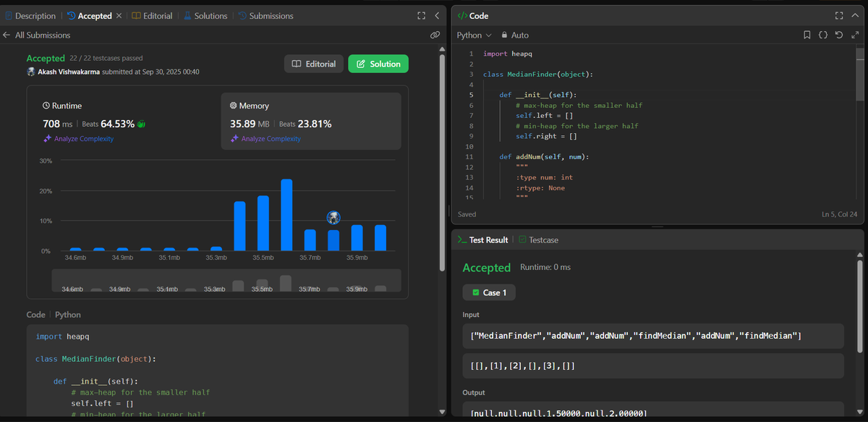Copy submission link via chain icon
Image resolution: width=868 pixels, height=422 pixels.
[x=435, y=35]
